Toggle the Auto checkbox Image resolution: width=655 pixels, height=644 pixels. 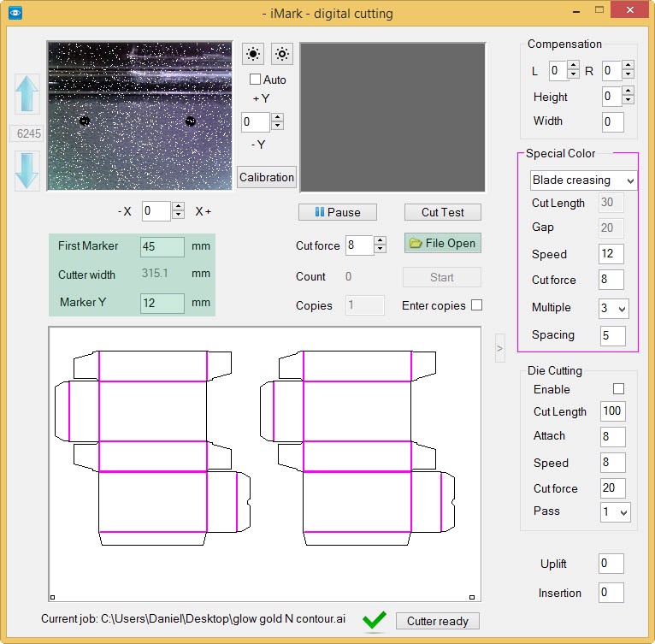[x=255, y=79]
